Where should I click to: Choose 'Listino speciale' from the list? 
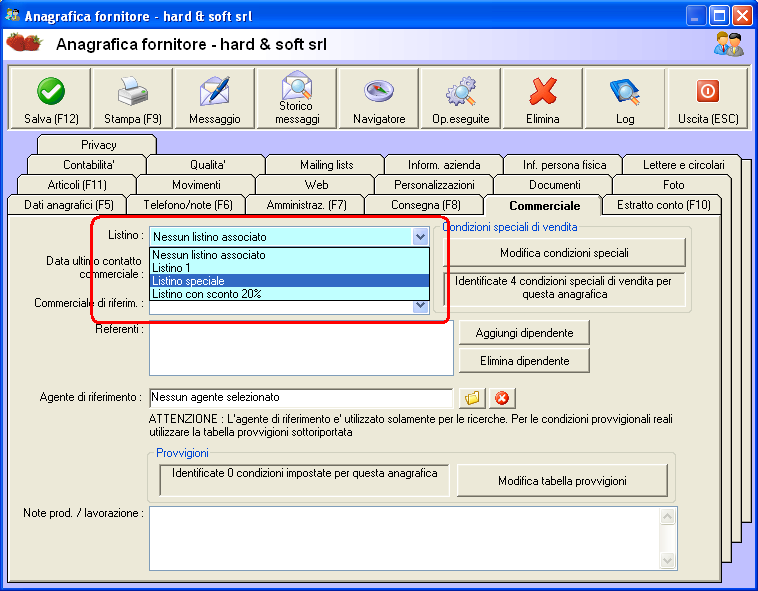(x=289, y=281)
